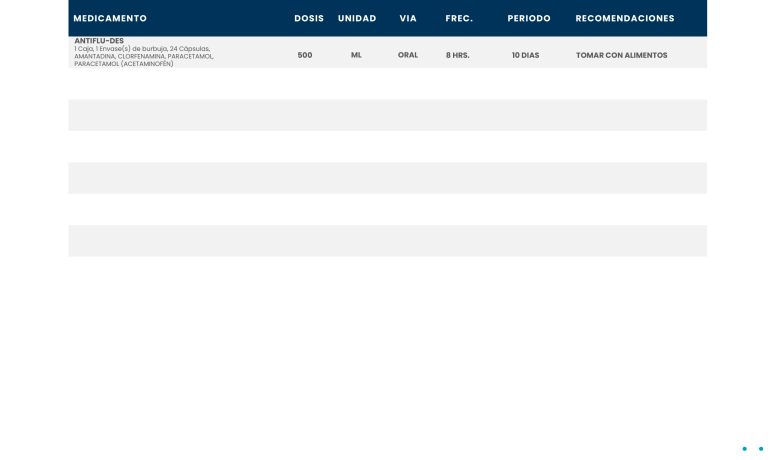Click the RECOMENDACIONES column header

pyautogui.click(x=625, y=18)
